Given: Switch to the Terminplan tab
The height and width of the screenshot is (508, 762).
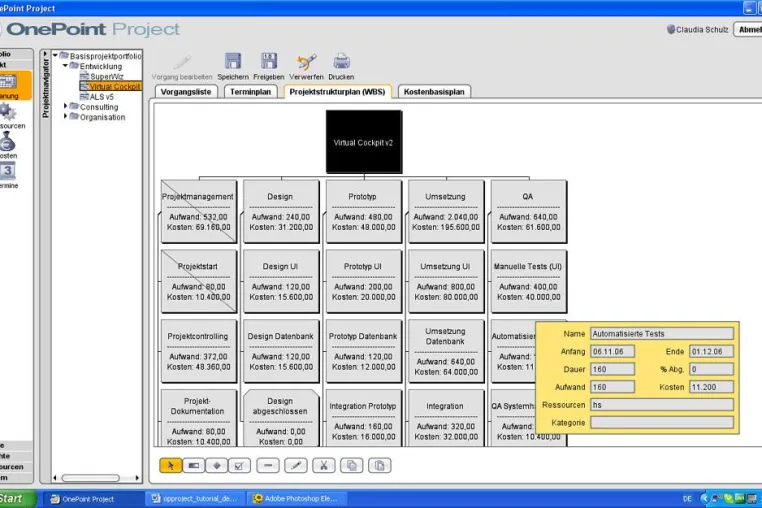Looking at the screenshot, I should click(x=250, y=91).
